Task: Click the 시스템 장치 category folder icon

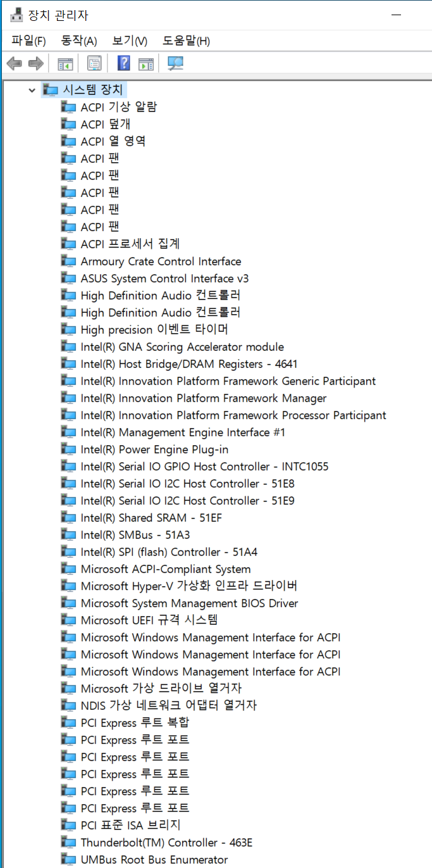Action: (50, 90)
